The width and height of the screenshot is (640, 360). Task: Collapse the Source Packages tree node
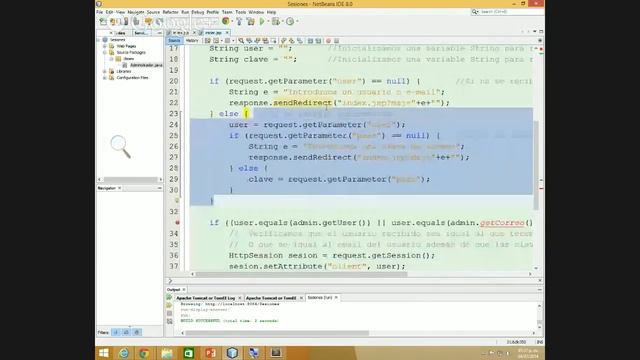[105, 52]
